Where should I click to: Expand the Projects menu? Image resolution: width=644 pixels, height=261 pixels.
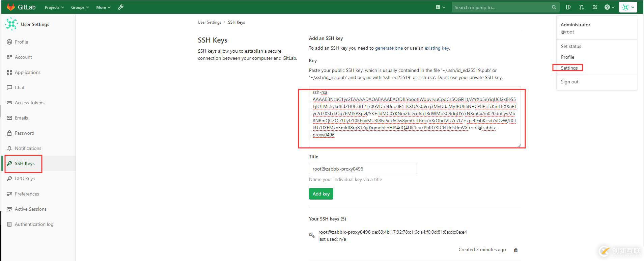coord(54,7)
